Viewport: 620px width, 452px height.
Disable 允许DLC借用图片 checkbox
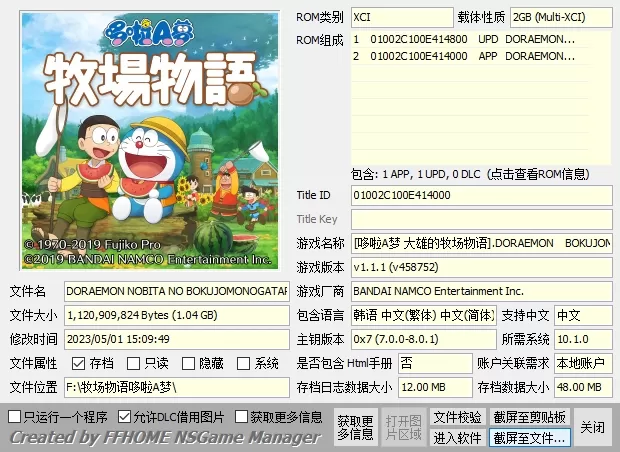pos(124,416)
